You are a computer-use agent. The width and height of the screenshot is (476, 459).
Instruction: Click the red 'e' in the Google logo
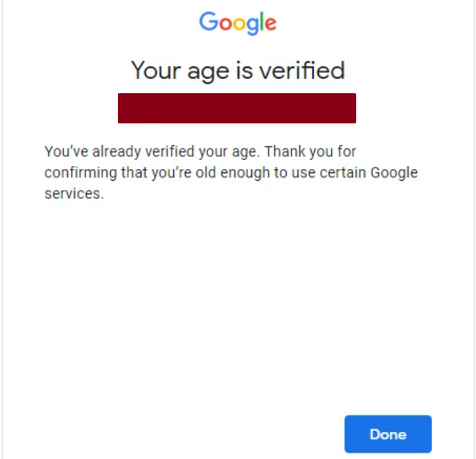pos(271,24)
